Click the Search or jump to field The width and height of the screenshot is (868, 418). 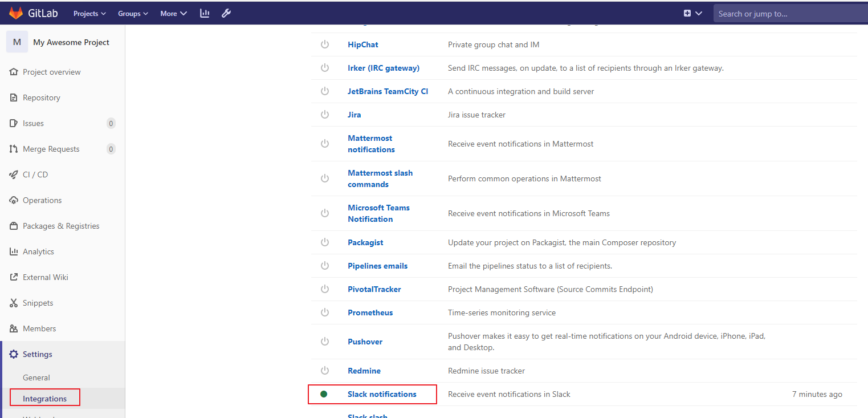789,14
